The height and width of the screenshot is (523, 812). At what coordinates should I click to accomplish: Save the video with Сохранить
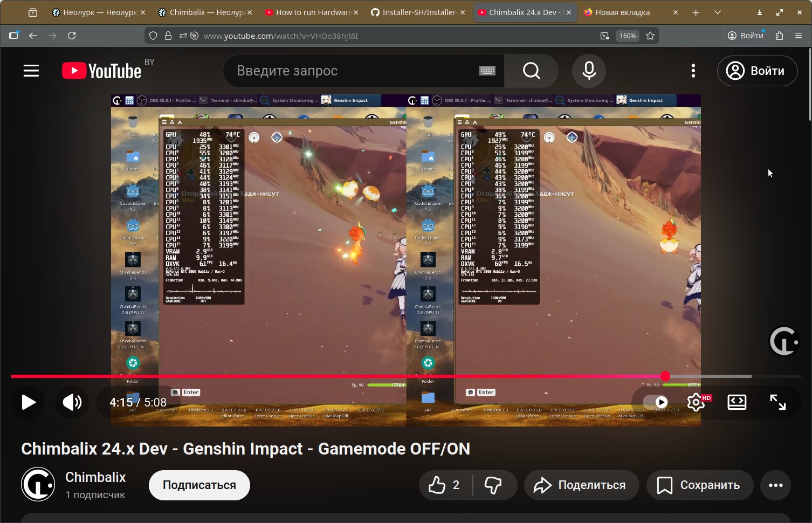click(700, 485)
